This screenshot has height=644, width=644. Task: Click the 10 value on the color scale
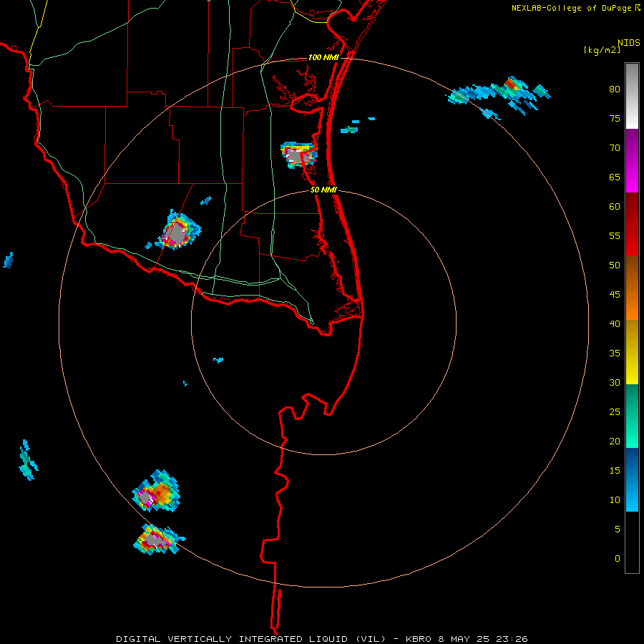615,500
